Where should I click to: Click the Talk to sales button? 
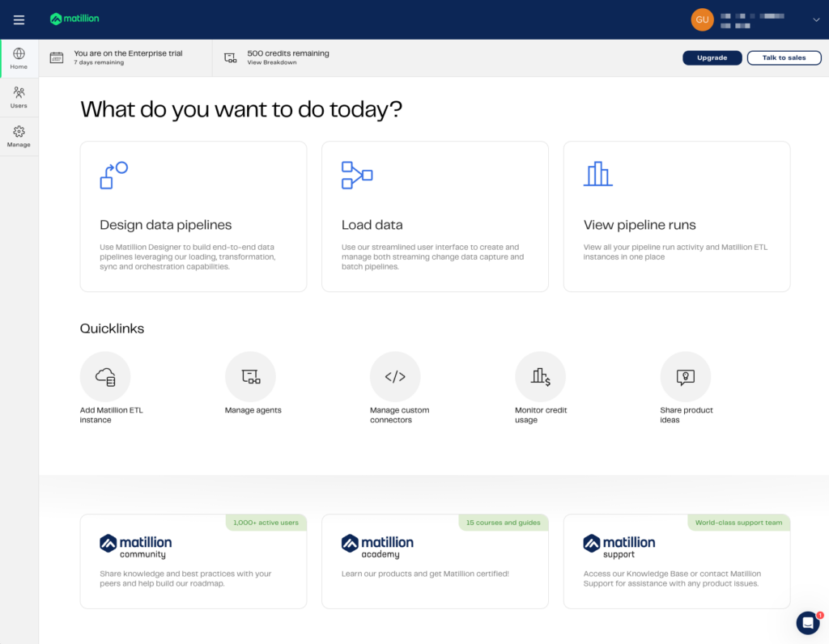click(784, 57)
